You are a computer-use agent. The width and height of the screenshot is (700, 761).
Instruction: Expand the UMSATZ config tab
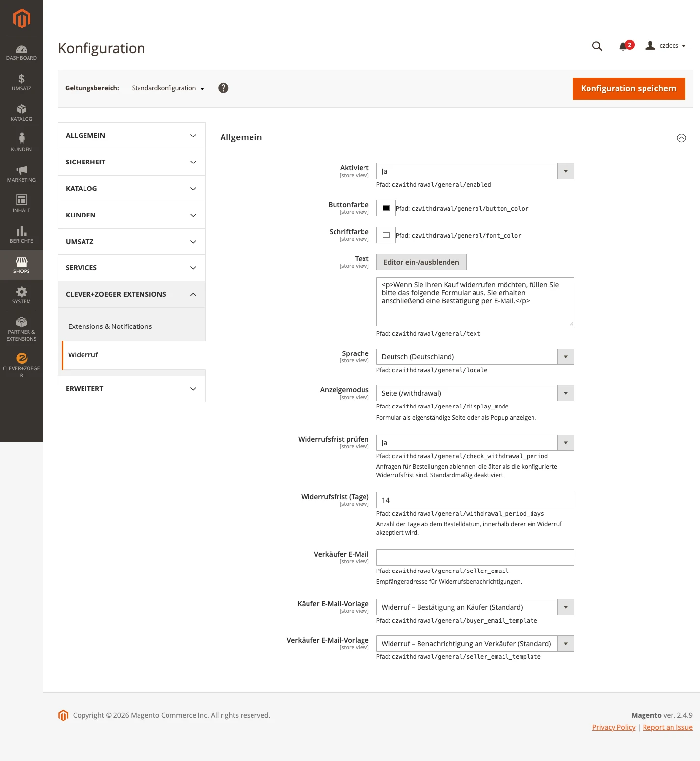tap(132, 242)
